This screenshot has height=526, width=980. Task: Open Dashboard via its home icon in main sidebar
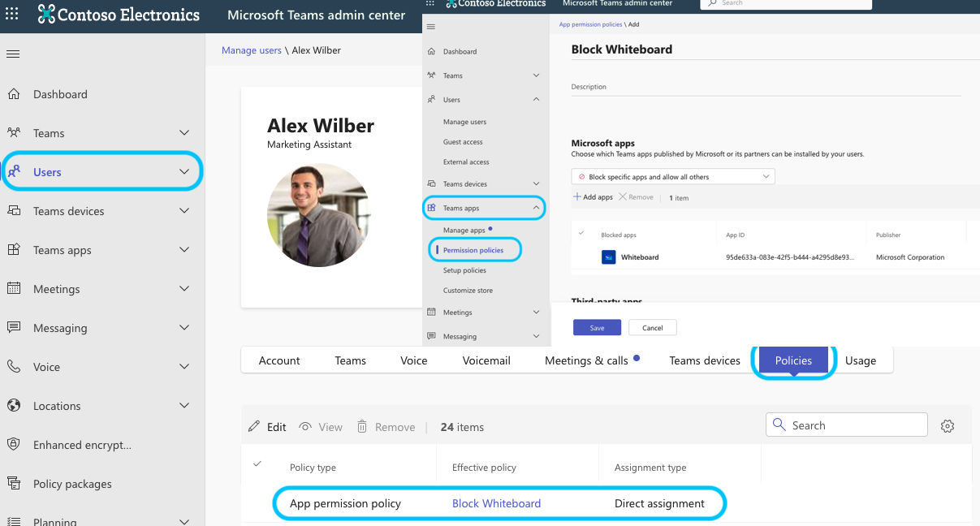coord(14,94)
